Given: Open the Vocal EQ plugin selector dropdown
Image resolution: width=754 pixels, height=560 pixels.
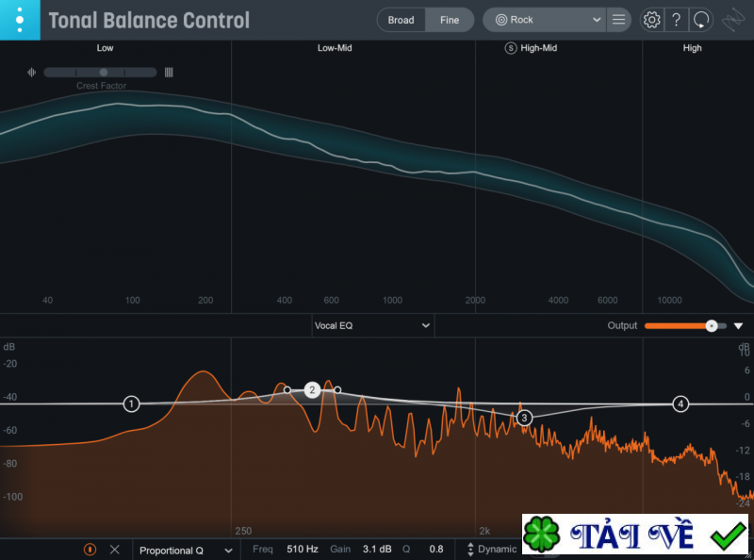Looking at the screenshot, I should click(371, 324).
